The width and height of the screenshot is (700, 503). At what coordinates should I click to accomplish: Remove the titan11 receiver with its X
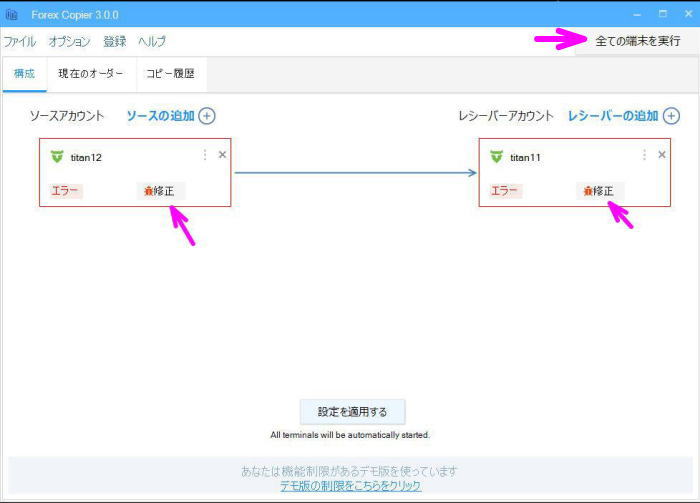click(x=662, y=154)
